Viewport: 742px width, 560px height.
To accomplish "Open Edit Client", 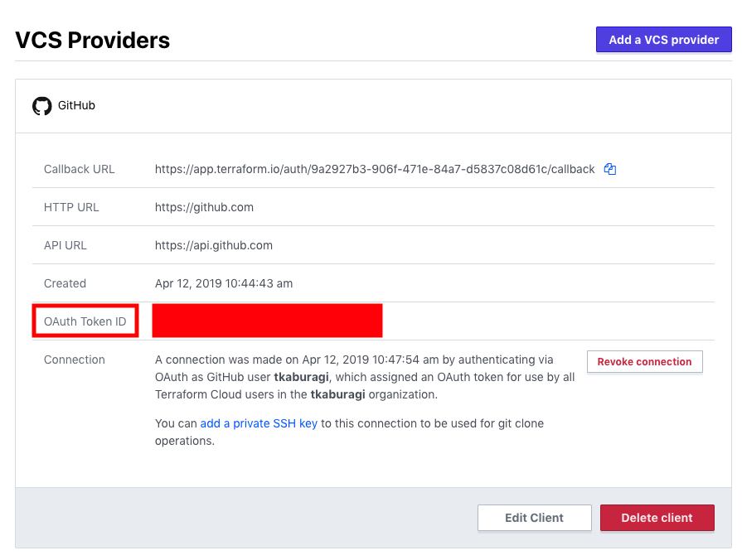I will coord(534,518).
